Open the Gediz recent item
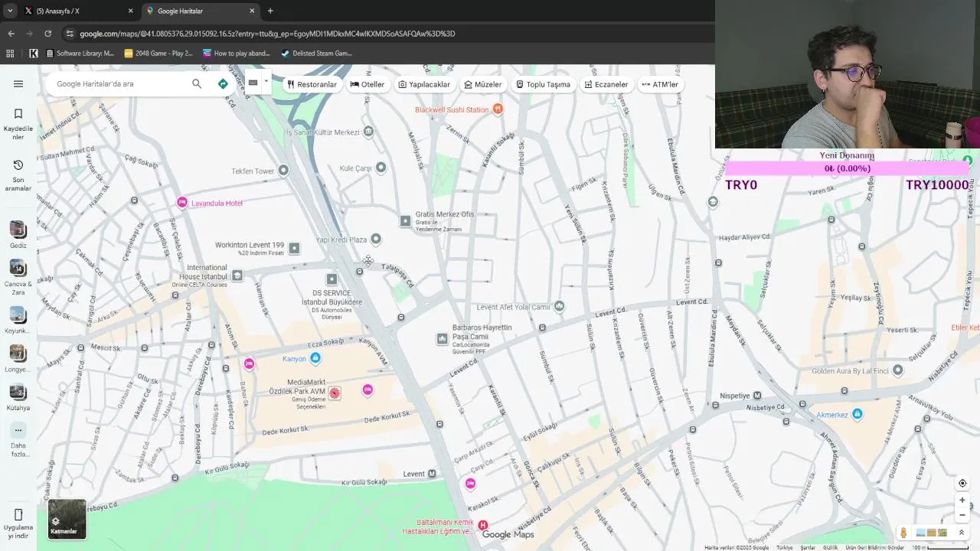The image size is (980, 551). [18, 235]
